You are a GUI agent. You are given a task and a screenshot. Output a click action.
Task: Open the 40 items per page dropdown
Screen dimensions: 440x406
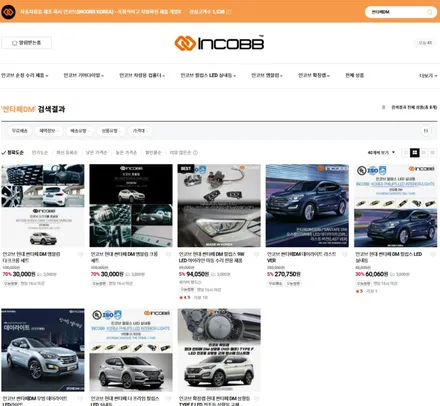point(381,152)
